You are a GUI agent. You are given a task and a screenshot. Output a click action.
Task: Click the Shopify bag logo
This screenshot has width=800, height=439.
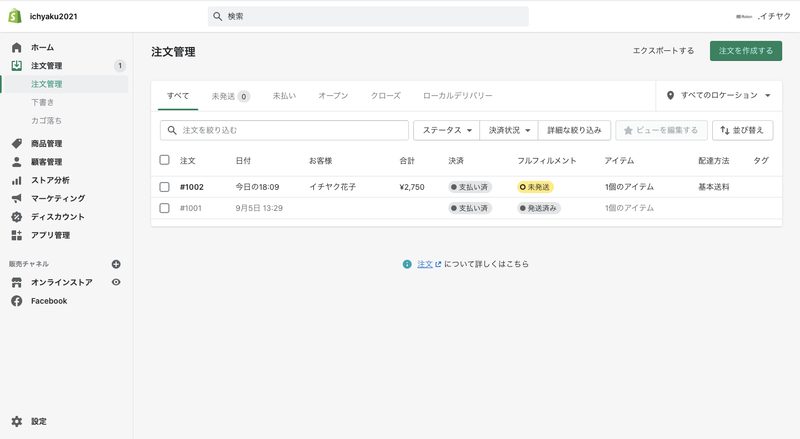[15, 16]
